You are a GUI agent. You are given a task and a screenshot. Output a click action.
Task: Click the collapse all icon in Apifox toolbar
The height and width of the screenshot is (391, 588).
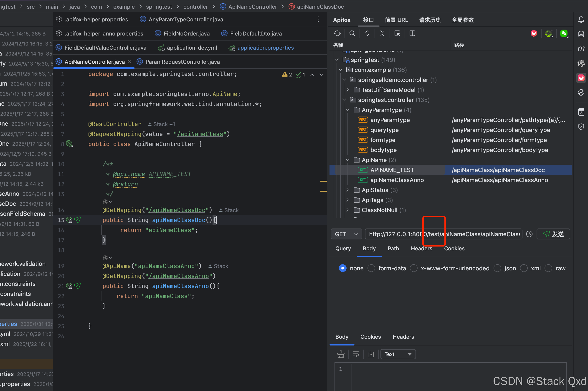click(382, 33)
